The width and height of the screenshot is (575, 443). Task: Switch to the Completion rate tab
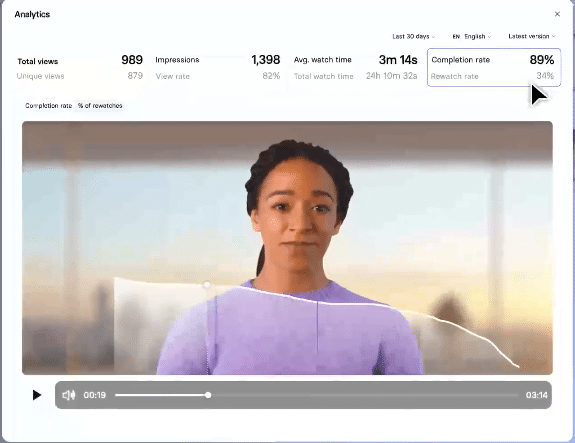(48, 106)
